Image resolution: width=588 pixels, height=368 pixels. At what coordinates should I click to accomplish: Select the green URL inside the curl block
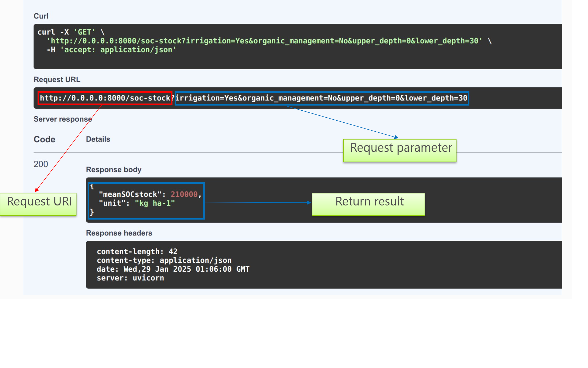(x=264, y=41)
